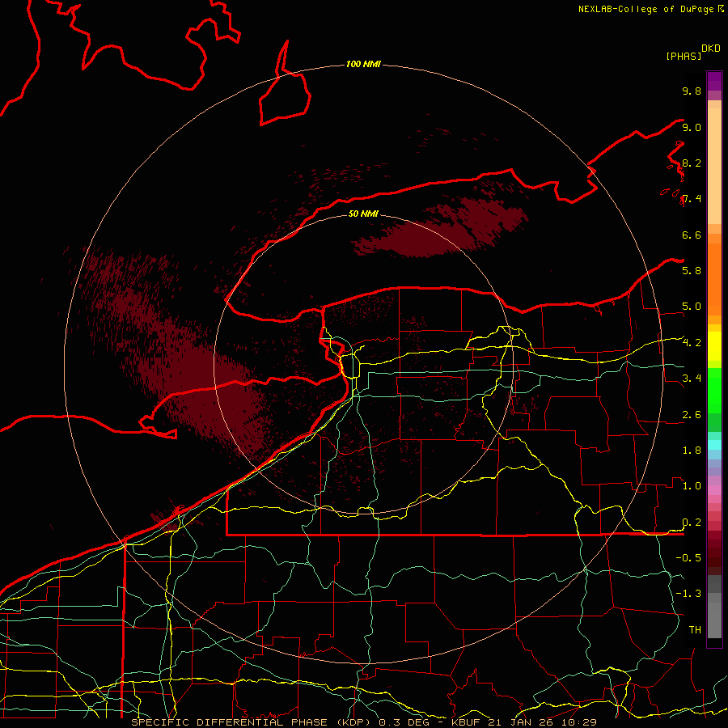This screenshot has width=728, height=728.
Task: Click the DKD label above the color scale
Action: pyautogui.click(x=711, y=49)
